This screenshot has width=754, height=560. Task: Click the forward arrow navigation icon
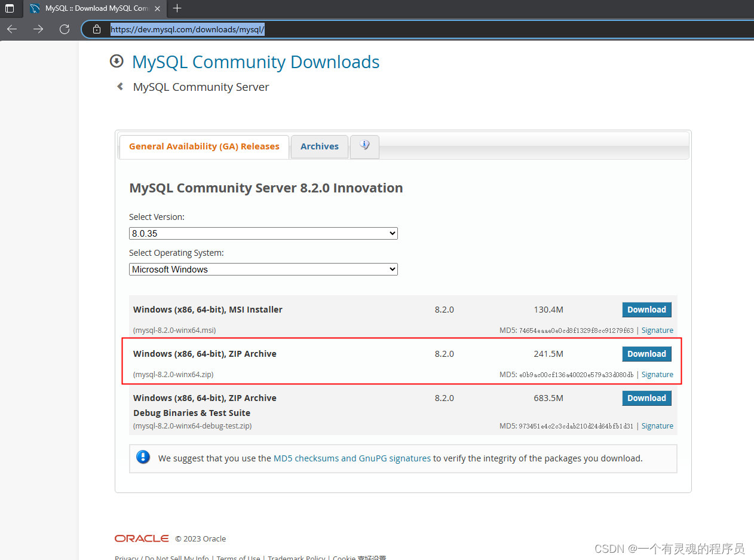[38, 29]
